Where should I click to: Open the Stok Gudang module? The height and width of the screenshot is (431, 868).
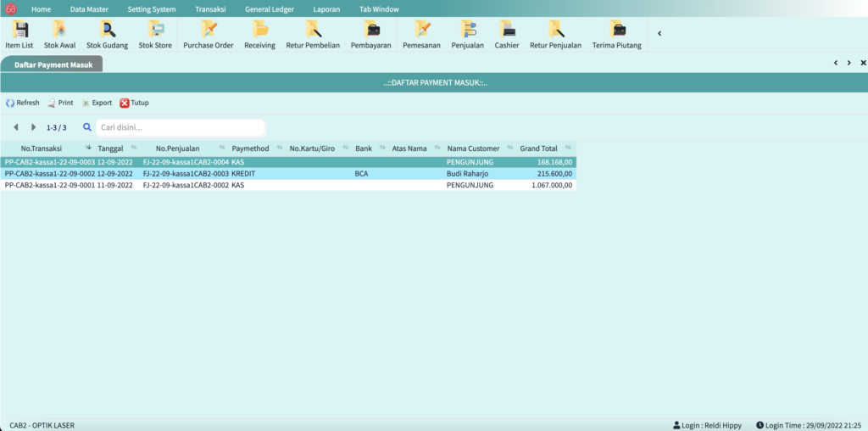click(107, 34)
